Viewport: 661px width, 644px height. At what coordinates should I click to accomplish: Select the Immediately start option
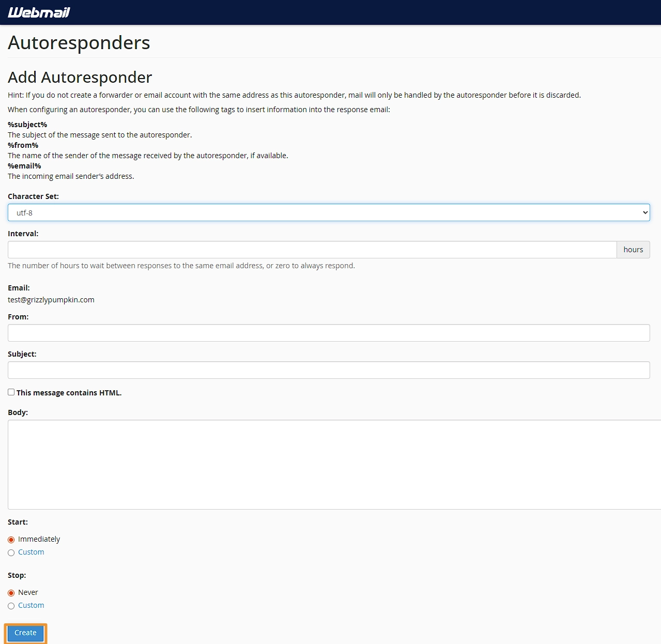pos(11,539)
